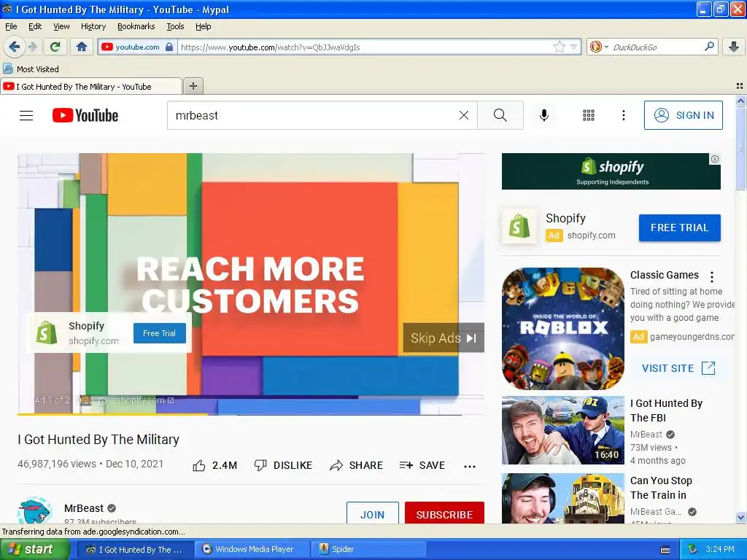The width and height of the screenshot is (747, 560).
Task: Click the JOIN button
Action: tap(372, 513)
